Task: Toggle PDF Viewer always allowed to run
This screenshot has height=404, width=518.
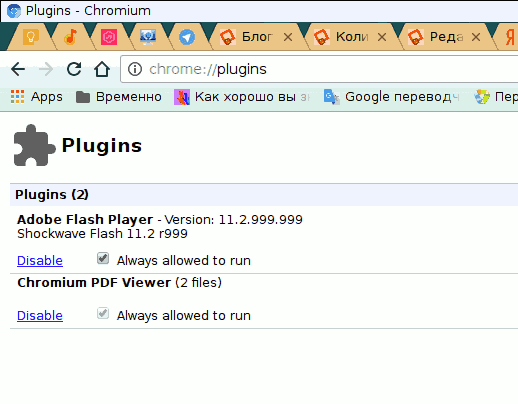Action: pyautogui.click(x=103, y=313)
